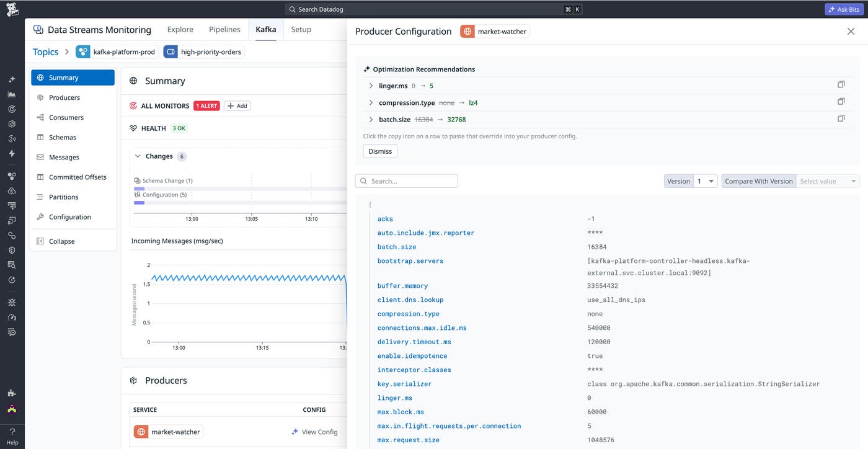Image resolution: width=868 pixels, height=449 pixels.
Task: Collapse the Changes section
Action: coord(138,156)
